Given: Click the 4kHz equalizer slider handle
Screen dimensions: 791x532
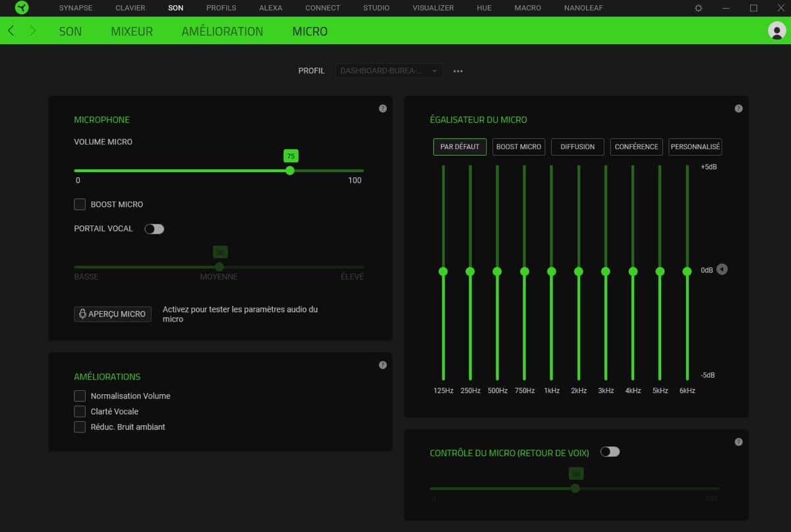Looking at the screenshot, I should (633, 271).
